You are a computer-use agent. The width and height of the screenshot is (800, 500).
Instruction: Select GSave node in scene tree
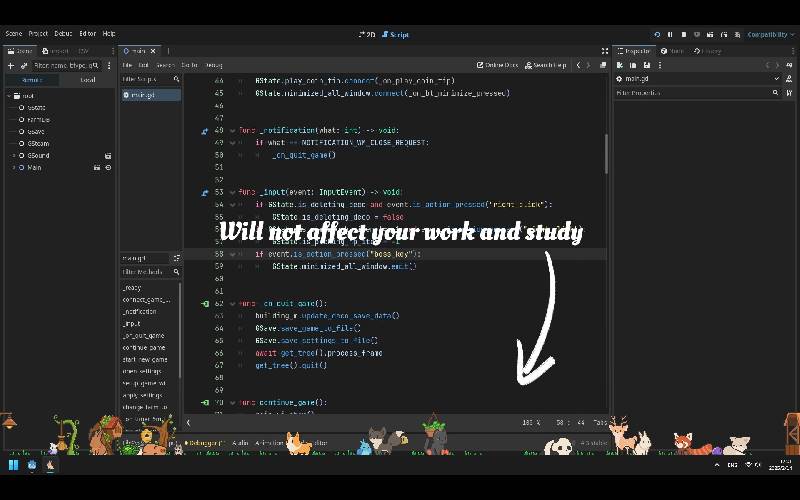coord(36,132)
